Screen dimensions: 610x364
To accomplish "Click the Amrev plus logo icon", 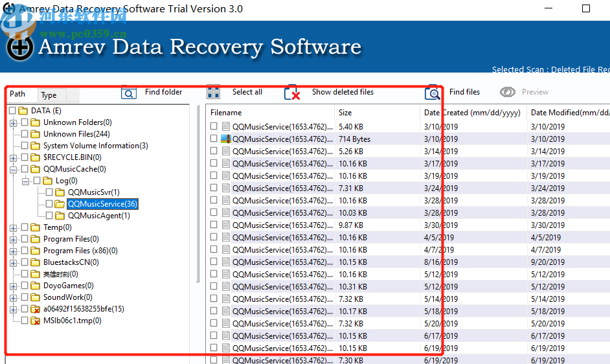I will point(19,47).
